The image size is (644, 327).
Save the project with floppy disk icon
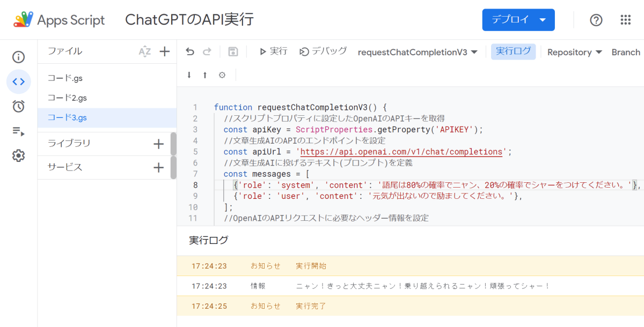(x=233, y=51)
